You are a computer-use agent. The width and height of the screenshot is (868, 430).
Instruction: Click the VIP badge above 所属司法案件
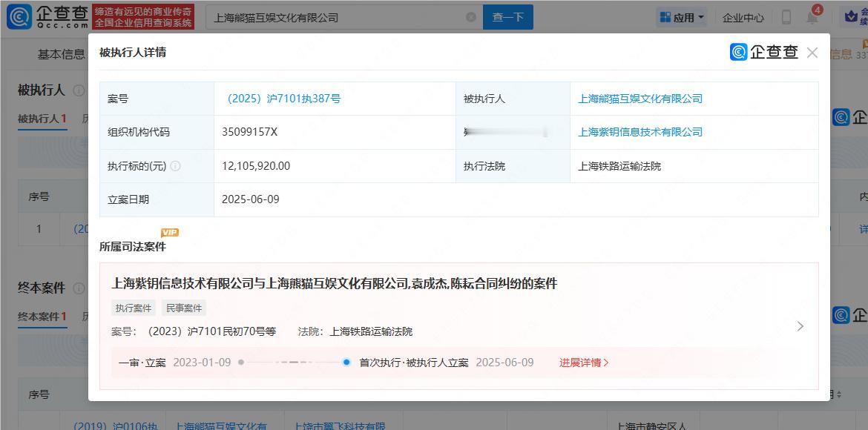coord(170,233)
